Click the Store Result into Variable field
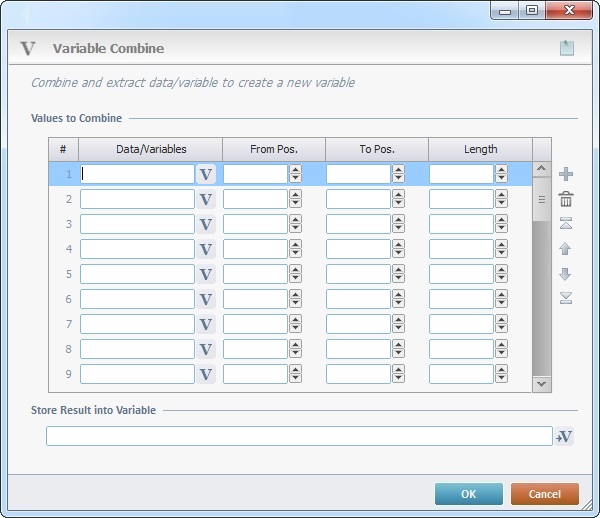This screenshot has width=600, height=518. click(298, 436)
